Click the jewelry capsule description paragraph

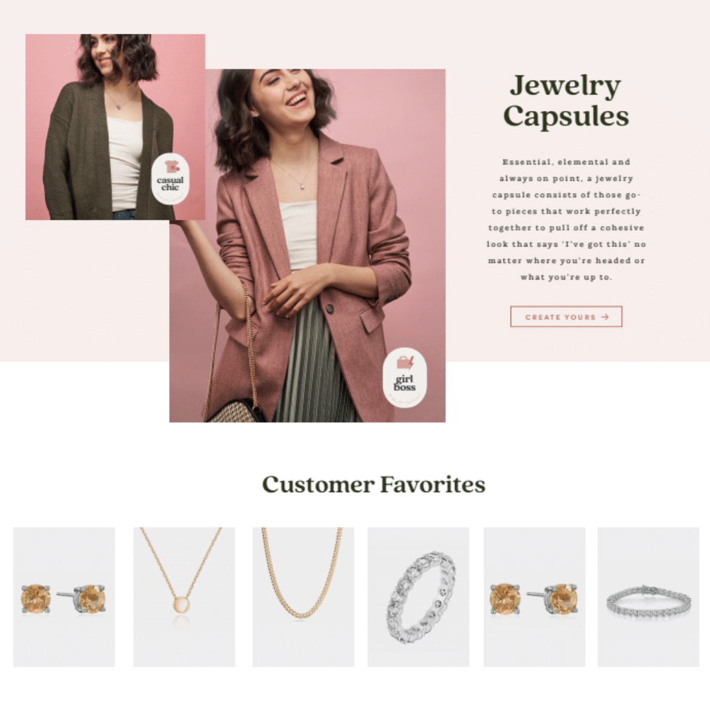click(566, 219)
